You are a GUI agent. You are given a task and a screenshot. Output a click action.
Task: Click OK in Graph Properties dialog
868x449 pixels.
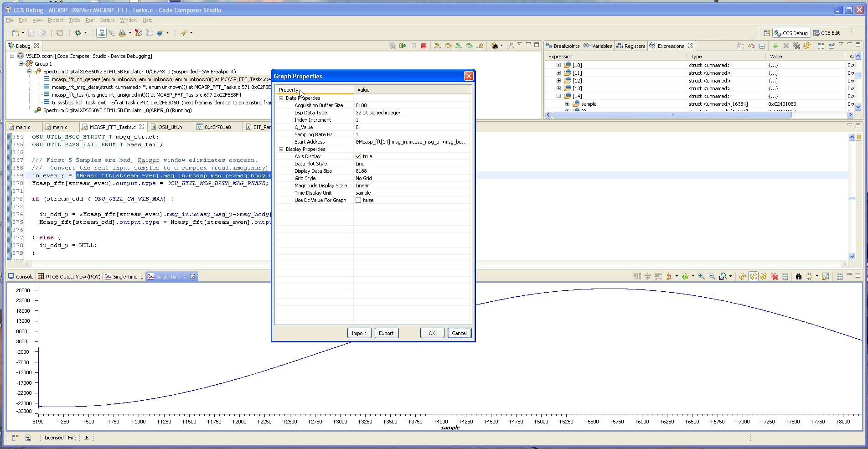432,333
